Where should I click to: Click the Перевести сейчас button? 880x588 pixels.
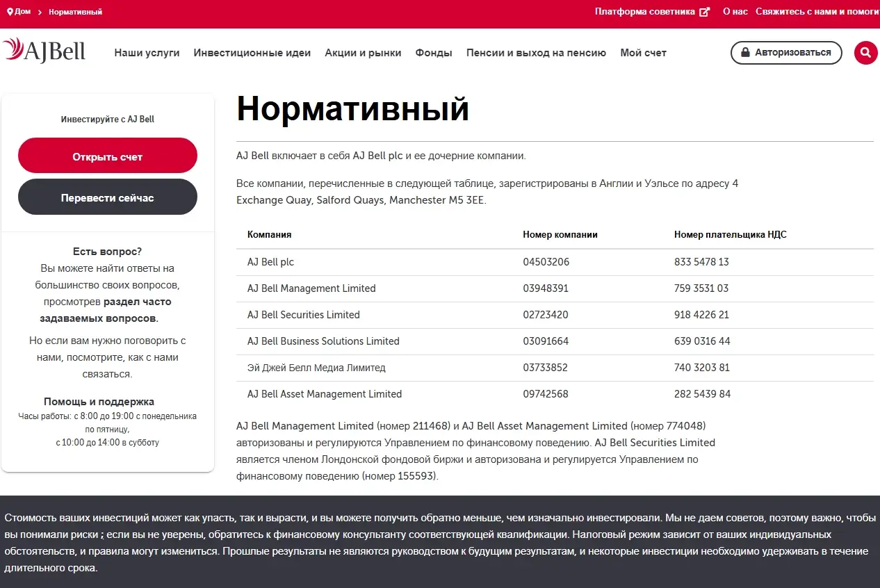click(107, 197)
